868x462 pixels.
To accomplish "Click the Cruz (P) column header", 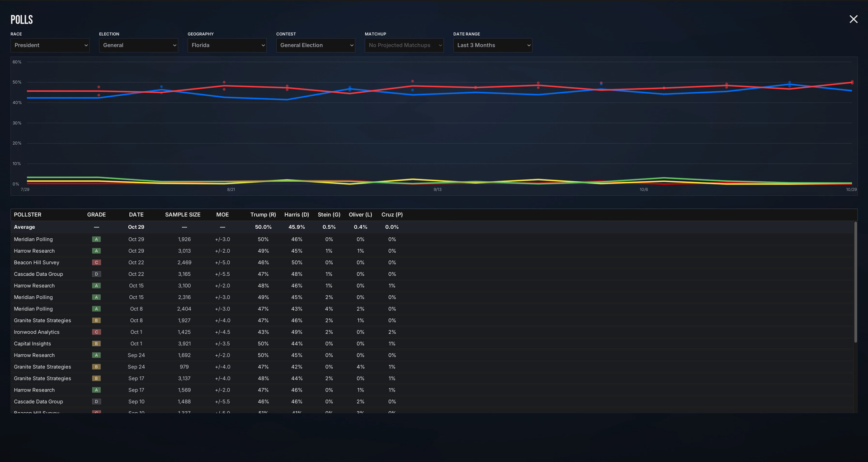I will pyautogui.click(x=392, y=215).
